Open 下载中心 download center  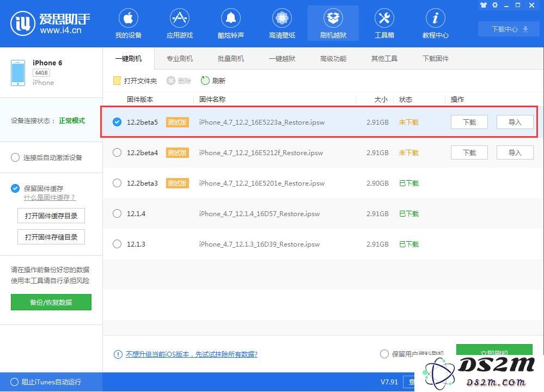[509, 29]
